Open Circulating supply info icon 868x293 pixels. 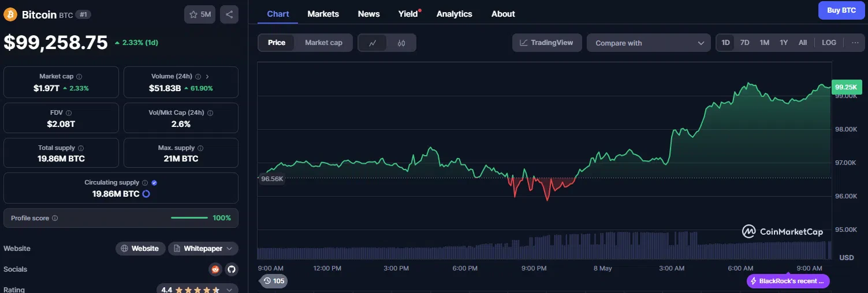(x=145, y=183)
